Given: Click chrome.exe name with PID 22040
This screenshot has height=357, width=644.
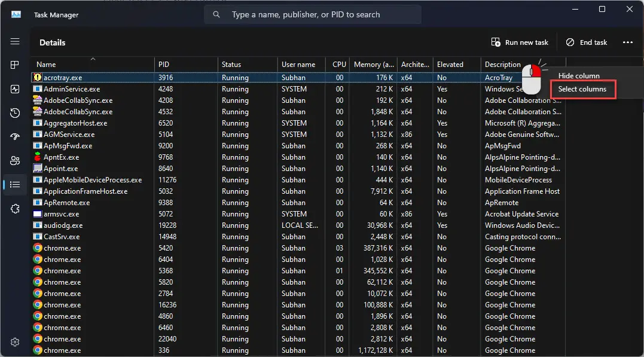Looking at the screenshot, I should point(62,339).
